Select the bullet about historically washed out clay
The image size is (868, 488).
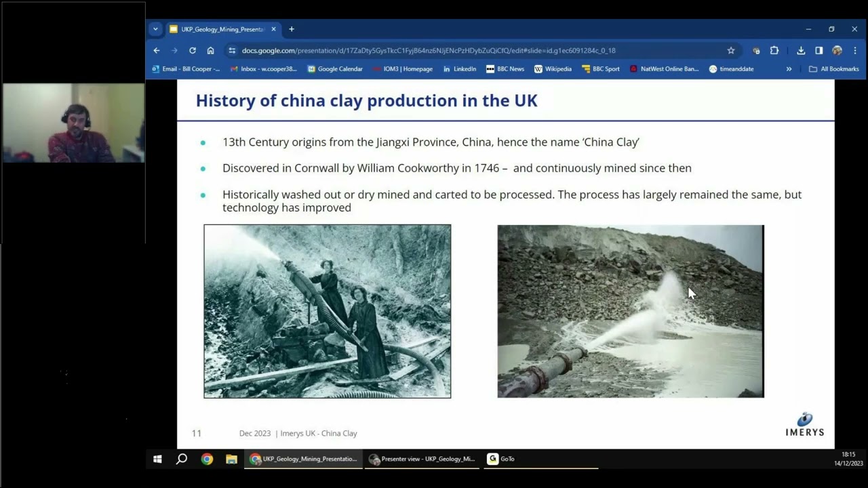(512, 201)
